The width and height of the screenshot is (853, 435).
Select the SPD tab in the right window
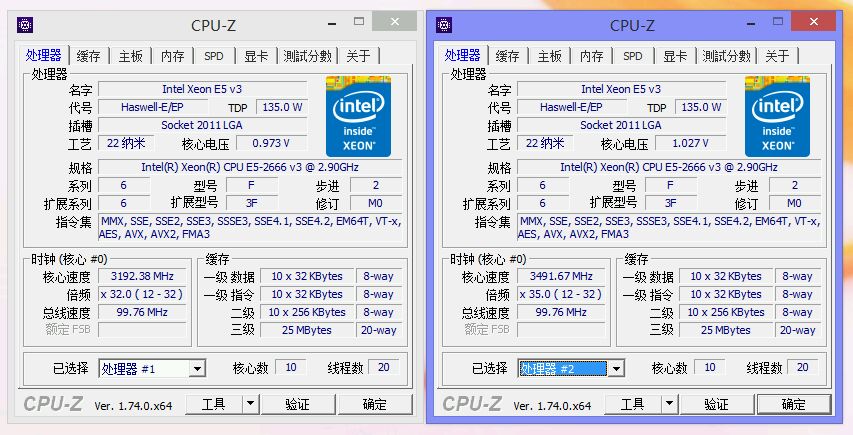point(633,56)
